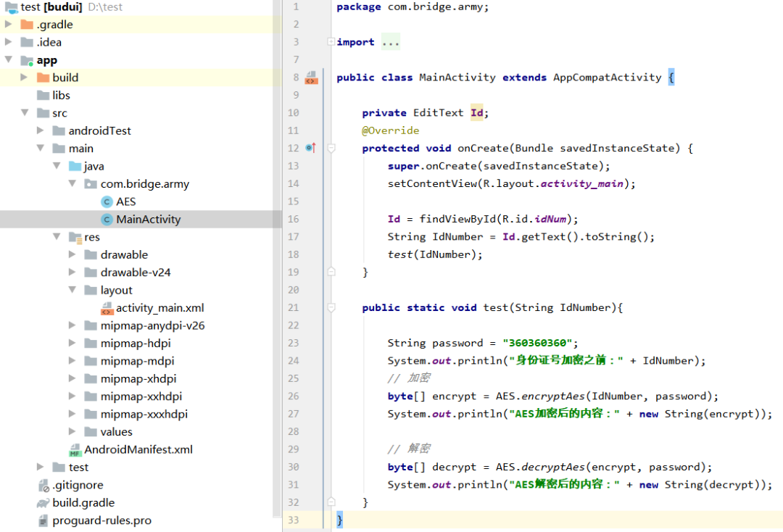Click the project tree vertical scrollbar

tap(277, 259)
